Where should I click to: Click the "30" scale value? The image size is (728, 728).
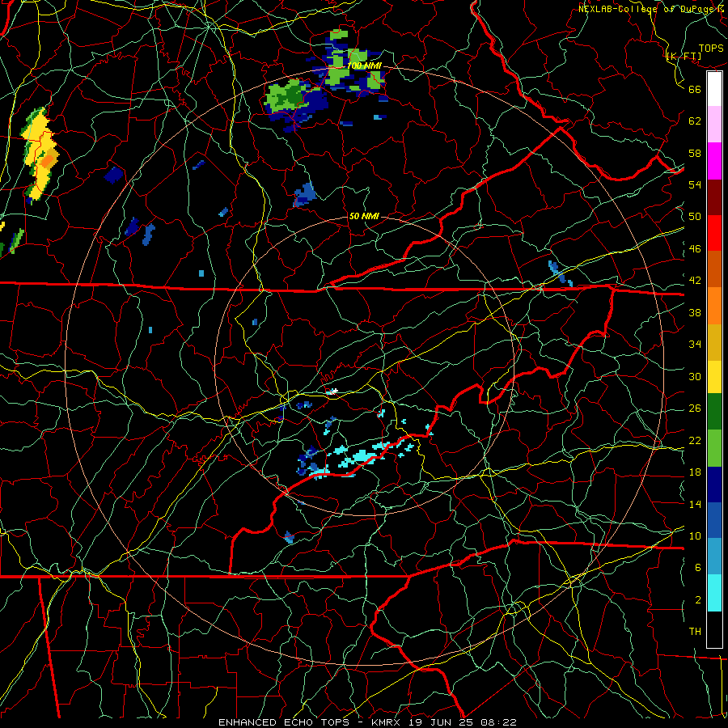click(695, 376)
